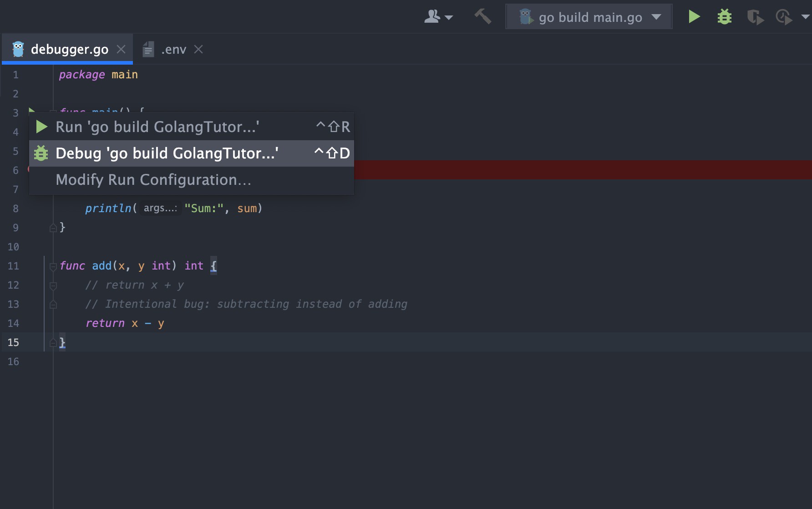Run the current configuration with the green play icon

694,16
